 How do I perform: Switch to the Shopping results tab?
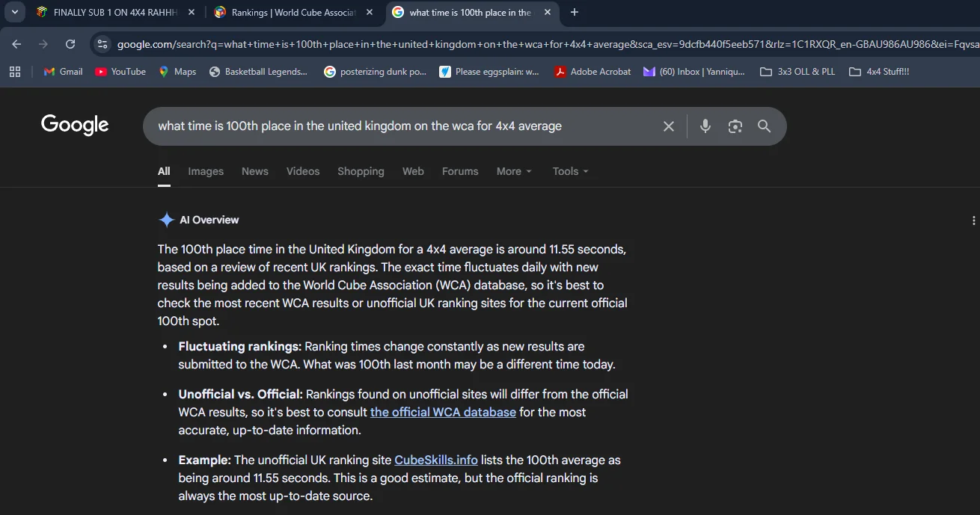361,171
